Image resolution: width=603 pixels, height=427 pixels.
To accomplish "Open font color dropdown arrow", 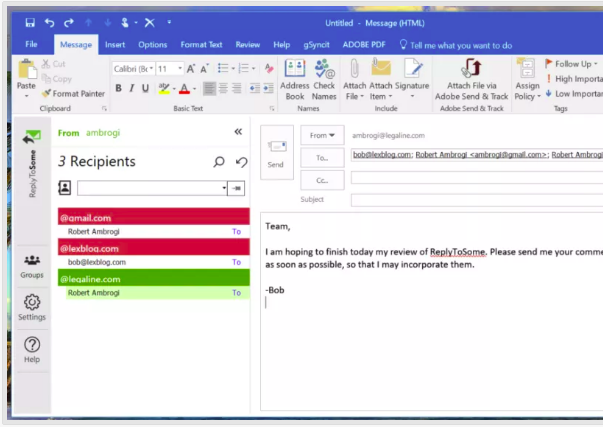I will click(x=195, y=89).
